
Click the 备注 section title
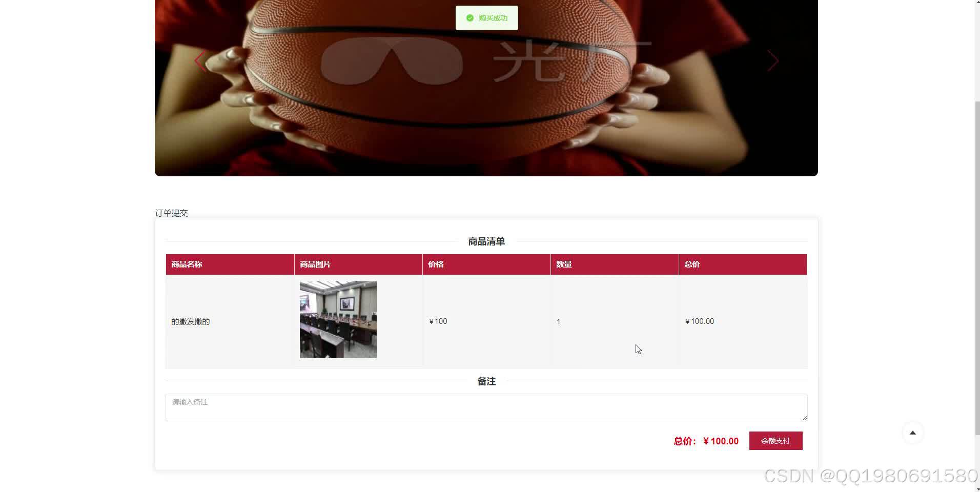(x=486, y=381)
